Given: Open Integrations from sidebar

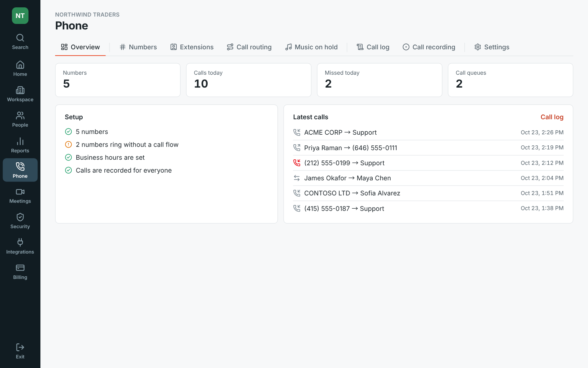Looking at the screenshot, I should coord(20,246).
